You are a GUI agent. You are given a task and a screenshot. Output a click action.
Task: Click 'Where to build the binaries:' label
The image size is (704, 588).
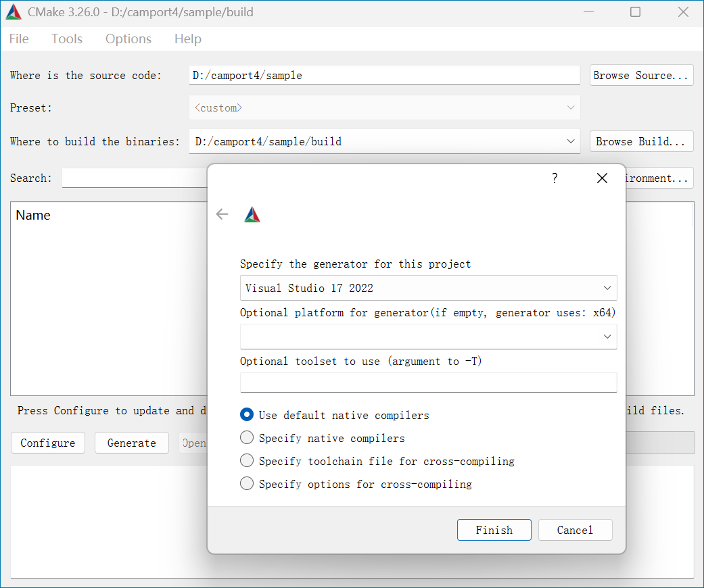pos(95,141)
